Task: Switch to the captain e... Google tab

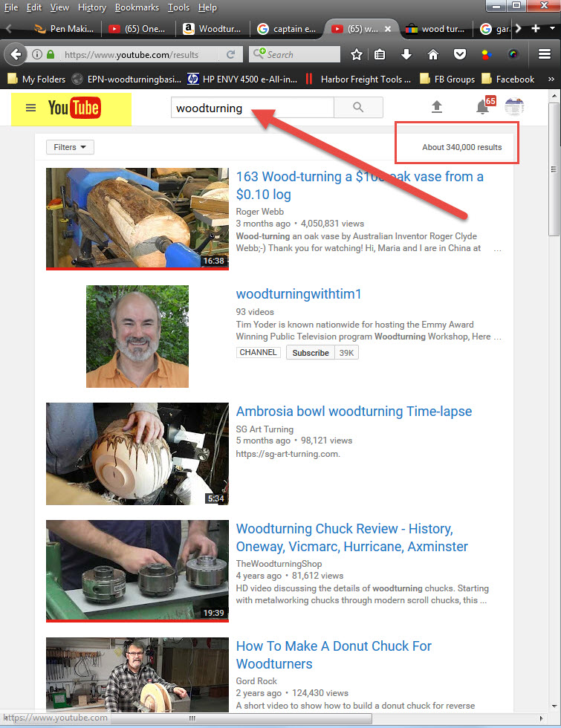Action: (287, 29)
